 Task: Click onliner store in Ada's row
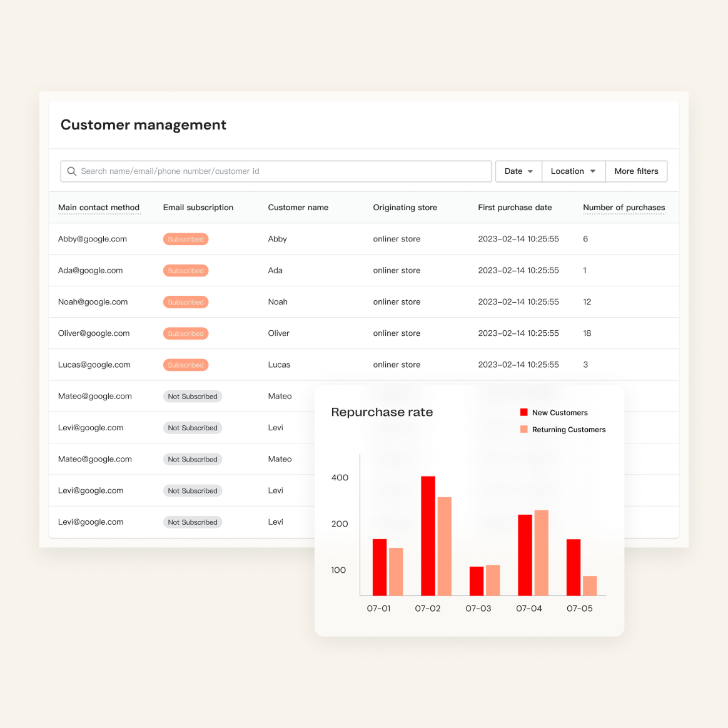coord(397,271)
